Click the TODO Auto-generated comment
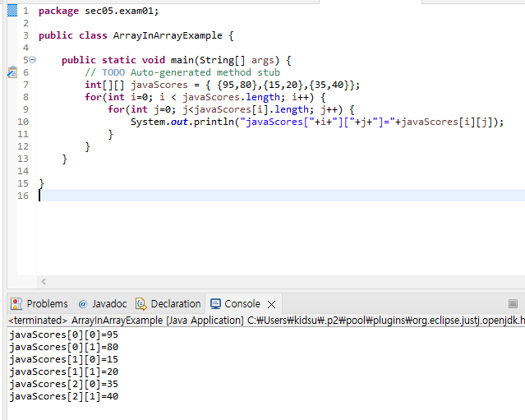Screen dimensions: 525x420 [182, 72]
